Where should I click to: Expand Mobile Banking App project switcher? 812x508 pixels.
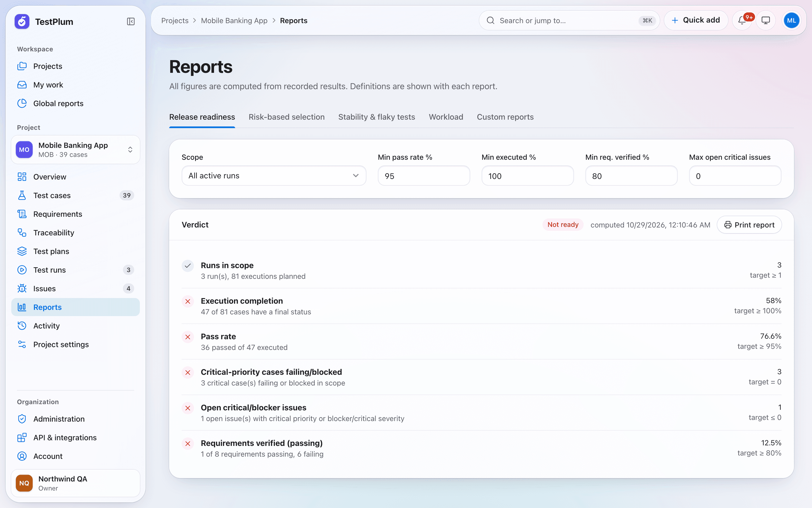click(76, 150)
